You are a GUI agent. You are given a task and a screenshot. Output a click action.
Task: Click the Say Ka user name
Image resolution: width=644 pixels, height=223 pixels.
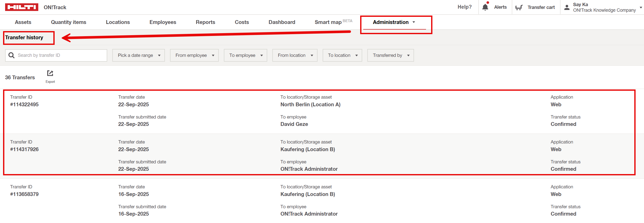click(580, 5)
